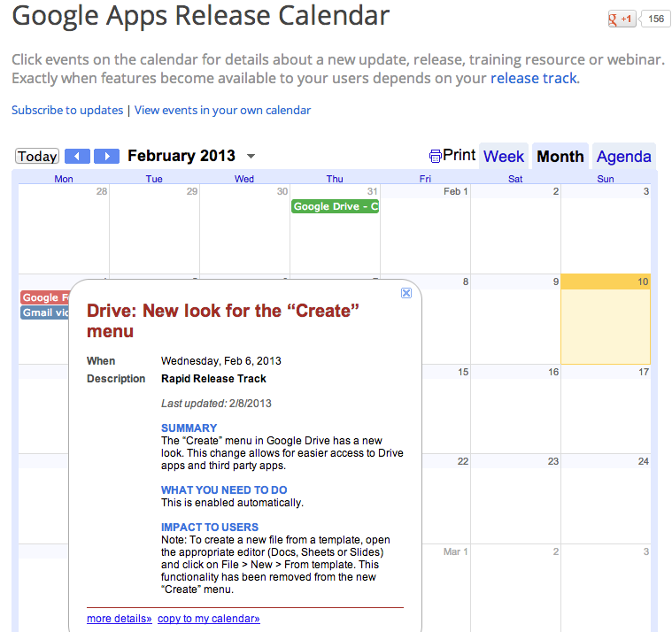This screenshot has height=632, width=672.
Task: Click the Feb 1 date cell label
Action: tap(455, 191)
